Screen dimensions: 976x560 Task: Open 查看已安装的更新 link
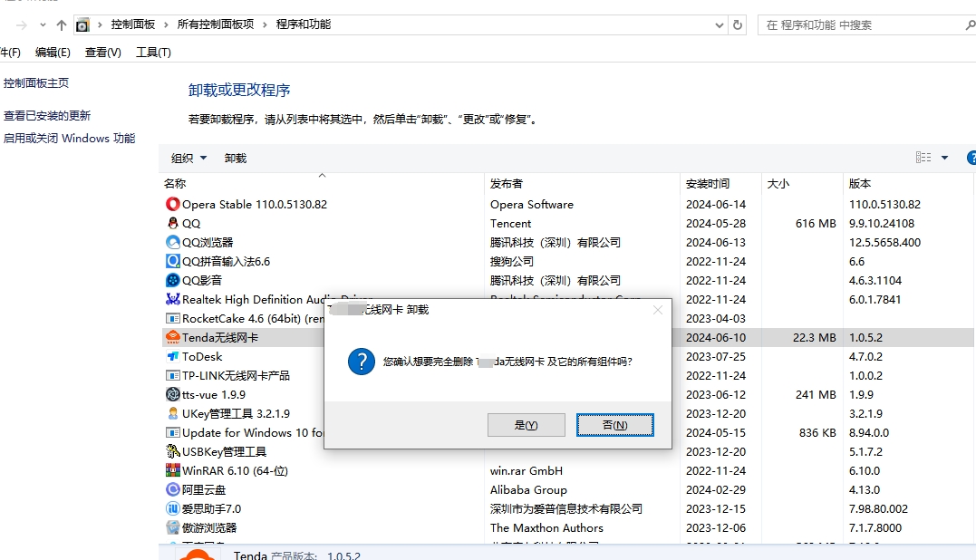[x=47, y=115]
